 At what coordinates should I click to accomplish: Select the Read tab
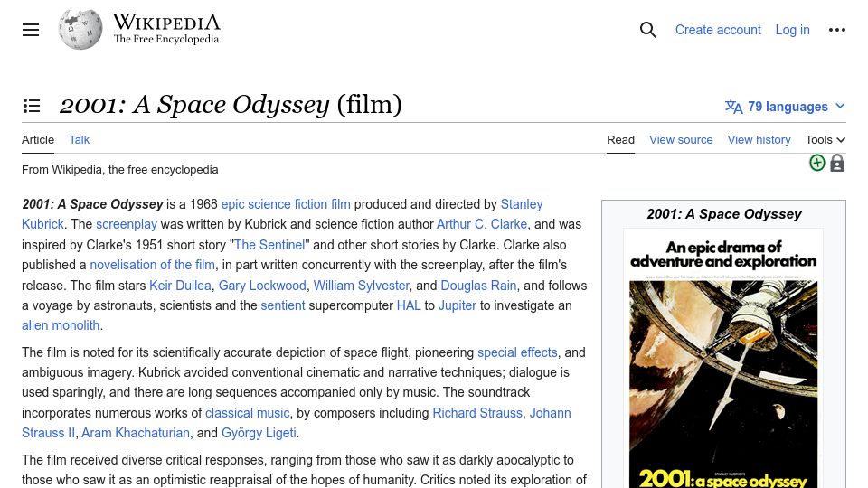620,140
